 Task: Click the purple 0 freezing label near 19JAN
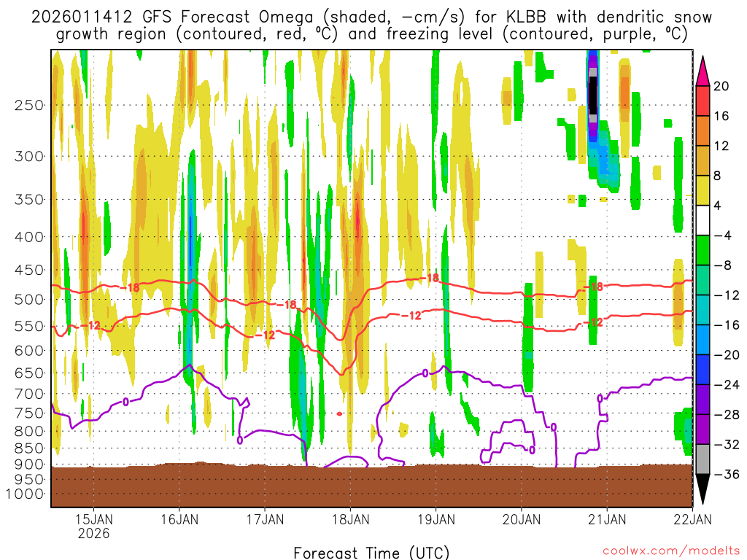pyautogui.click(x=425, y=373)
